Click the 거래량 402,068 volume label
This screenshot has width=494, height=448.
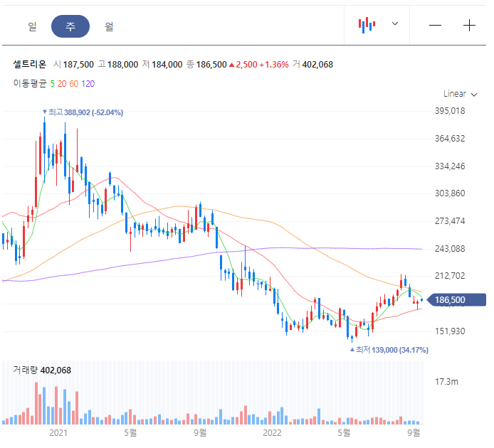42,370
